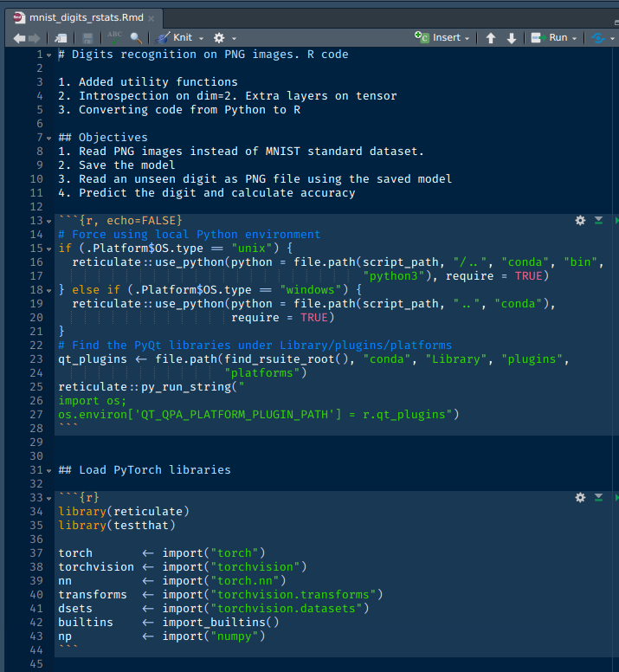619x672 pixels.
Task: Collapse the if block at line 15
Action: 48,249
